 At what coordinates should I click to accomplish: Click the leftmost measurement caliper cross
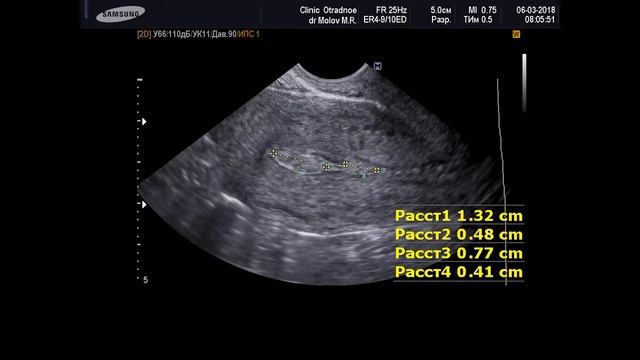click(273, 153)
